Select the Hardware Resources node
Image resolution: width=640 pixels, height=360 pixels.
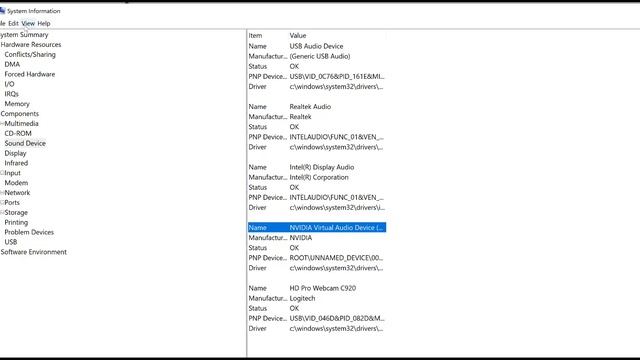pyautogui.click(x=31, y=44)
